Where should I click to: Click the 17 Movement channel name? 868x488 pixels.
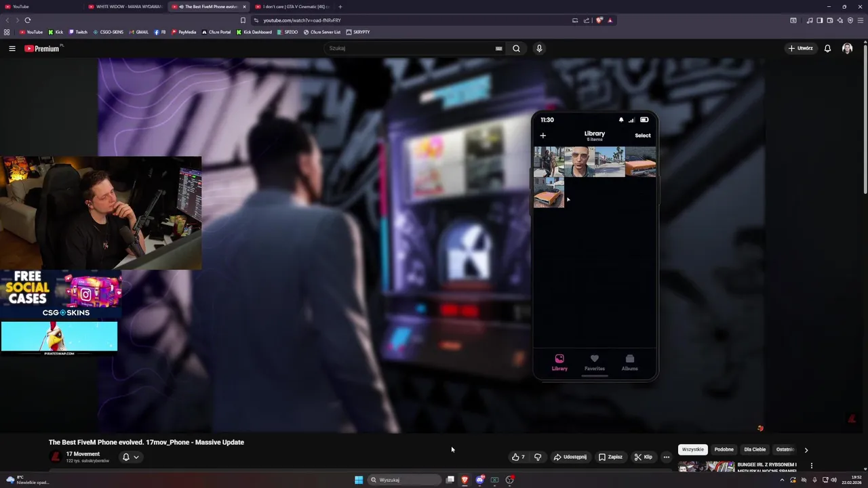(83, 454)
